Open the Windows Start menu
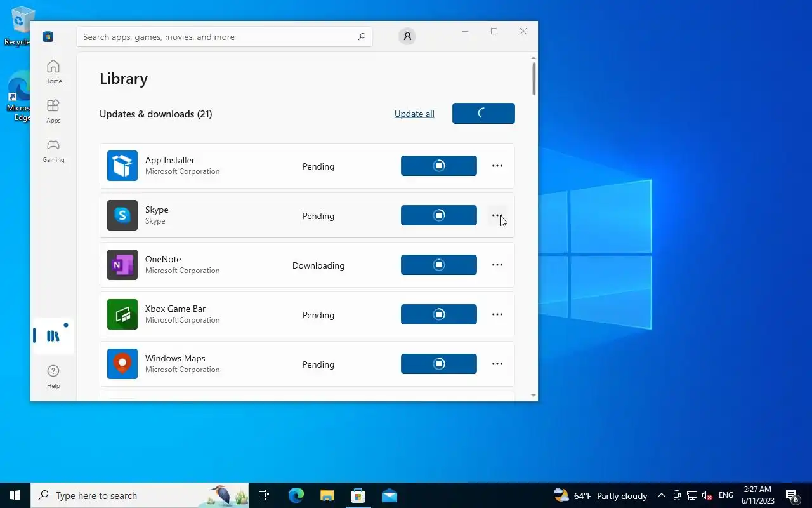The image size is (812, 508). click(15, 495)
